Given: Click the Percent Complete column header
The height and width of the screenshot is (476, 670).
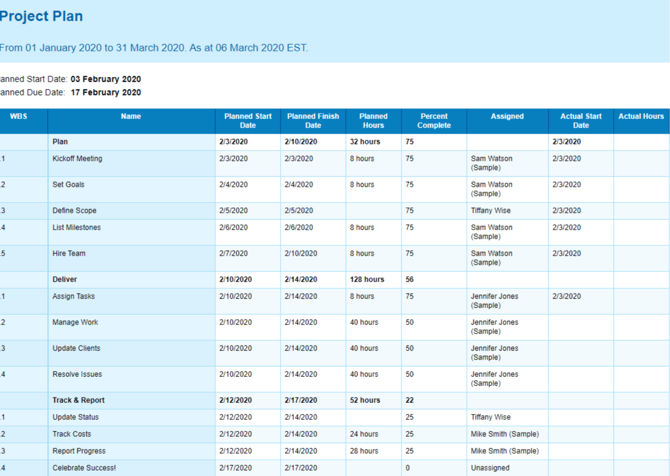Looking at the screenshot, I should click(434, 121).
